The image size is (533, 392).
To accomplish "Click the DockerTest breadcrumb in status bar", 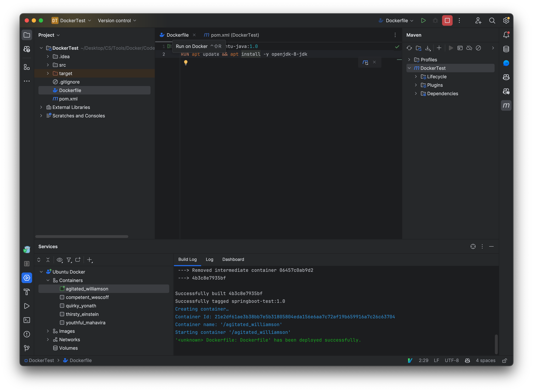I will click(x=39, y=361).
